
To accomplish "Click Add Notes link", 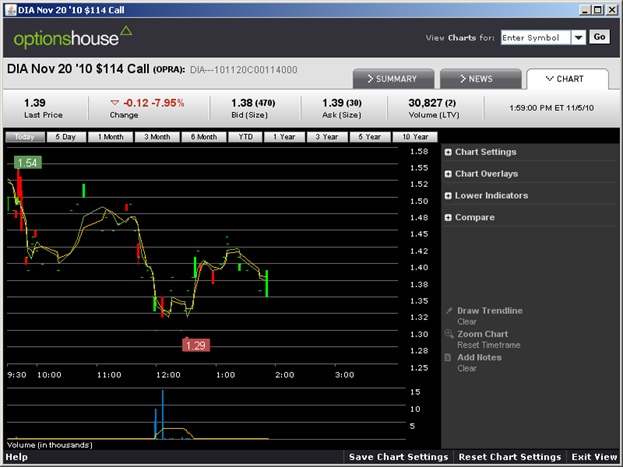I will pyautogui.click(x=479, y=357).
